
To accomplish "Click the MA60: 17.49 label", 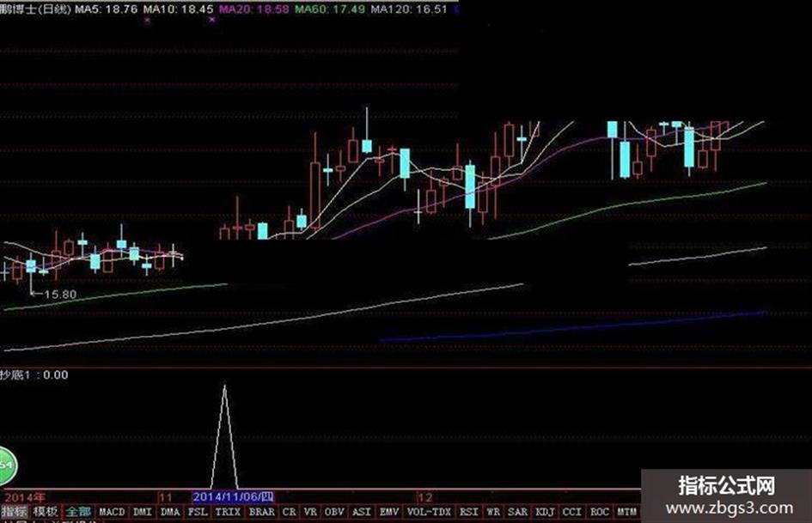I will (329, 9).
